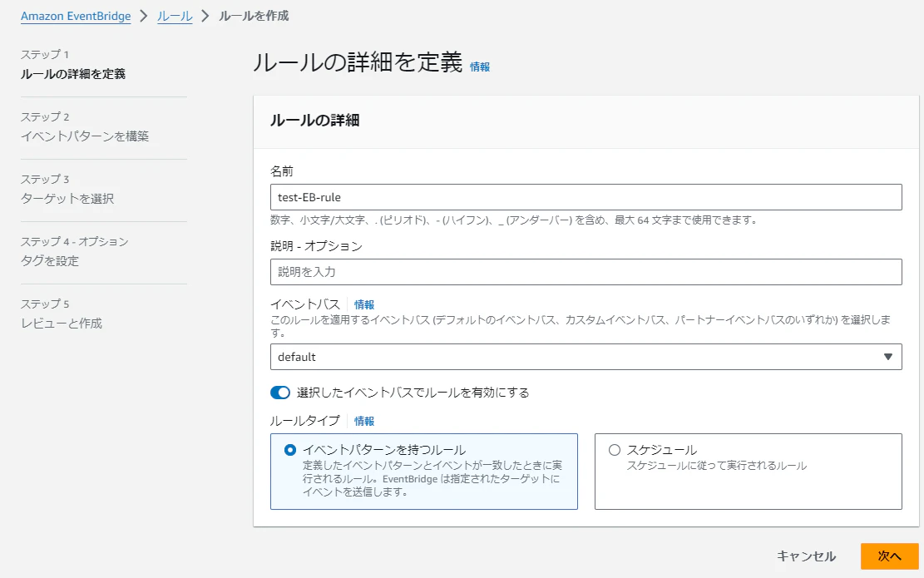The image size is (924, 578).
Task: Click the キャンセル button
Action: pos(806,556)
